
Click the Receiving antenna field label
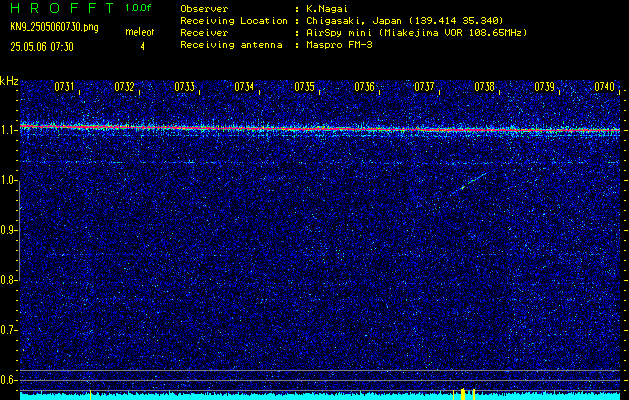click(231, 45)
